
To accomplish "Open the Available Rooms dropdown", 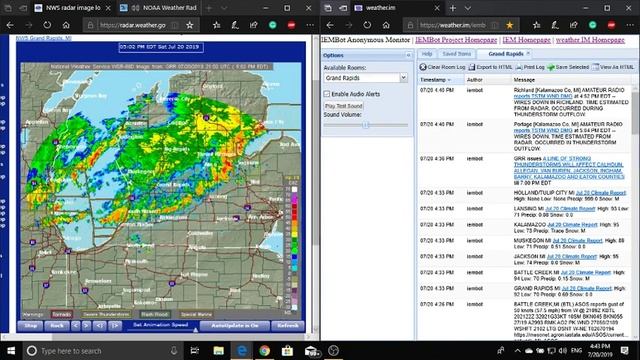I will 403,78.
